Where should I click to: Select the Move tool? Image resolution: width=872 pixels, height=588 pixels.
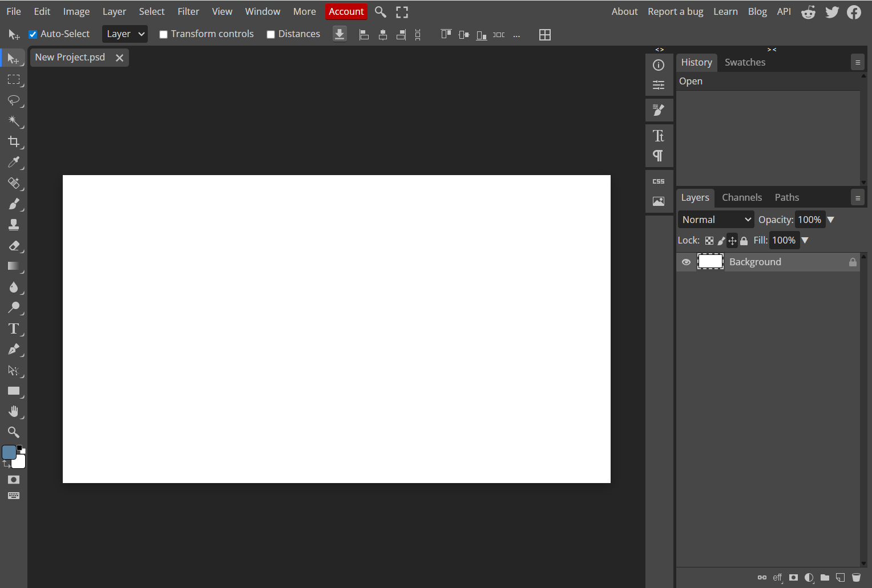pyautogui.click(x=14, y=58)
